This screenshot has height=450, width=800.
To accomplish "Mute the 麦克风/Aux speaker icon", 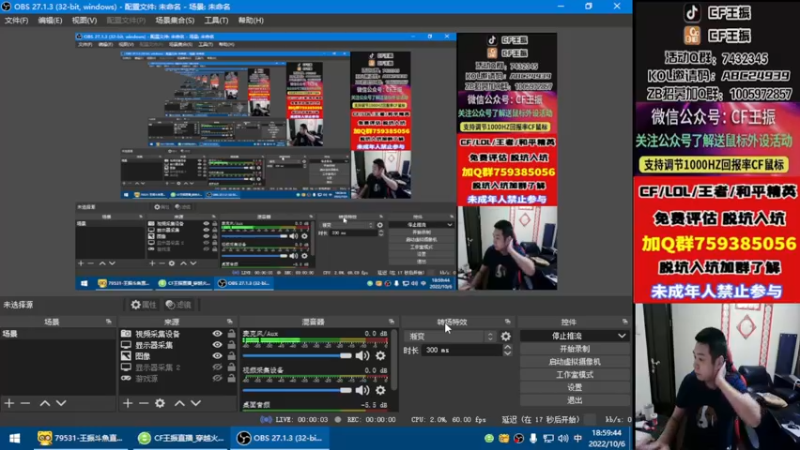I will coord(362,356).
